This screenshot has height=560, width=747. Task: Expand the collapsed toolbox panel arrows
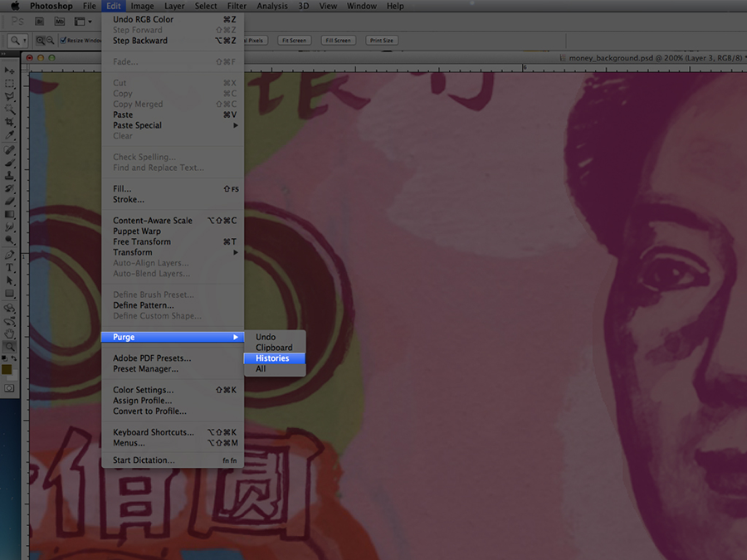click(2, 54)
